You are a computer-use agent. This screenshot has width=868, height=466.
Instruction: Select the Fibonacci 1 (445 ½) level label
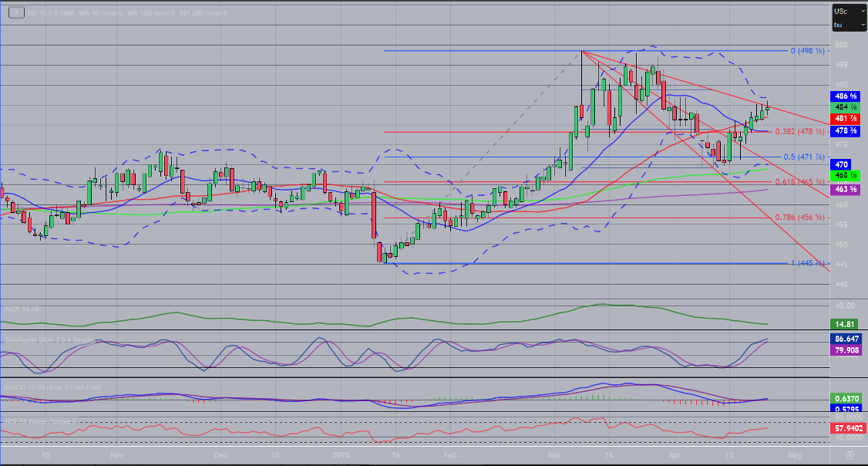click(x=808, y=264)
